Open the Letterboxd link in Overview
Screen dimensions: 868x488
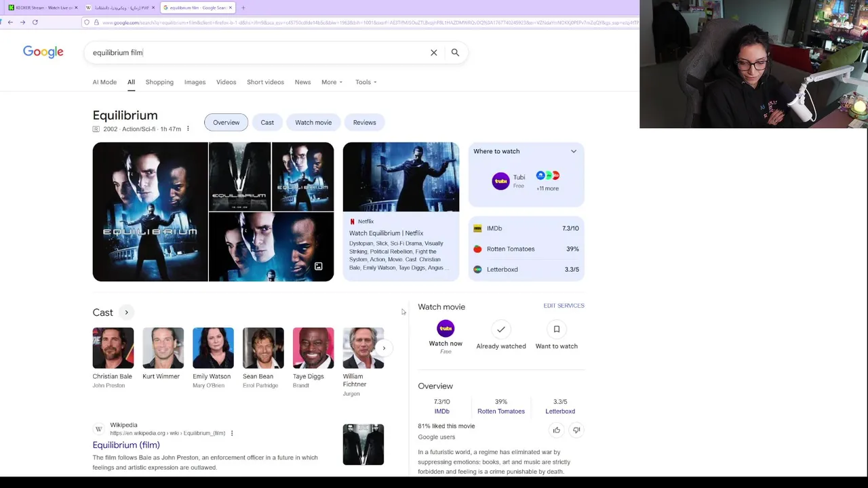(560, 411)
